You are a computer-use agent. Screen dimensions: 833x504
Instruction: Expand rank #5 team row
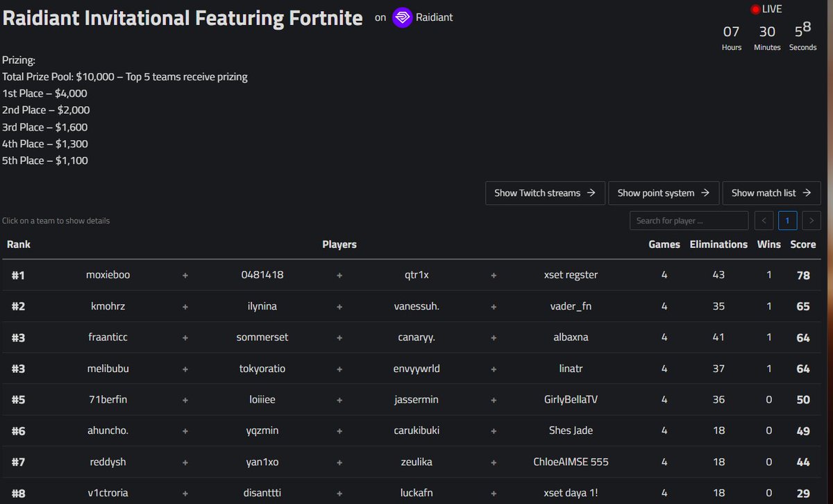412,399
